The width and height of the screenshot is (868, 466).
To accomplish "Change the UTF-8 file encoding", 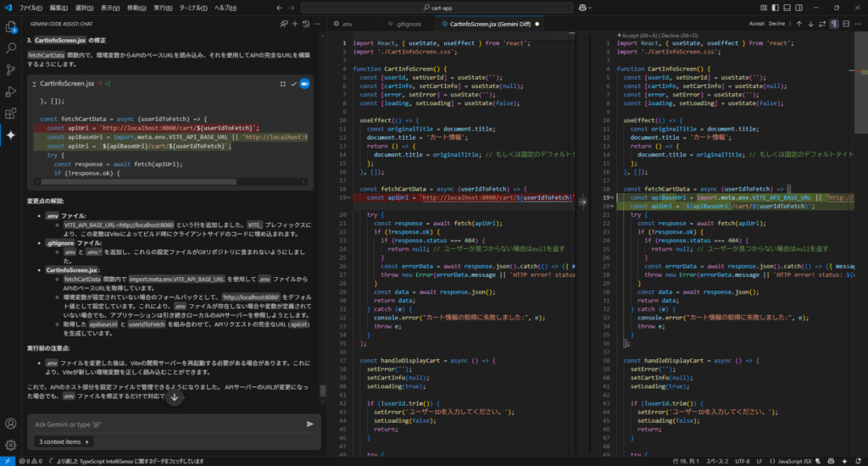I will click(742, 461).
